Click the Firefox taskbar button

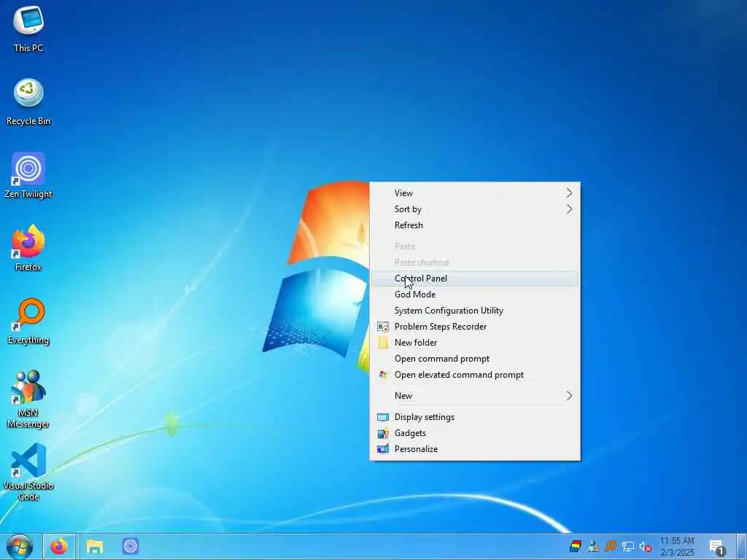pyautogui.click(x=59, y=546)
